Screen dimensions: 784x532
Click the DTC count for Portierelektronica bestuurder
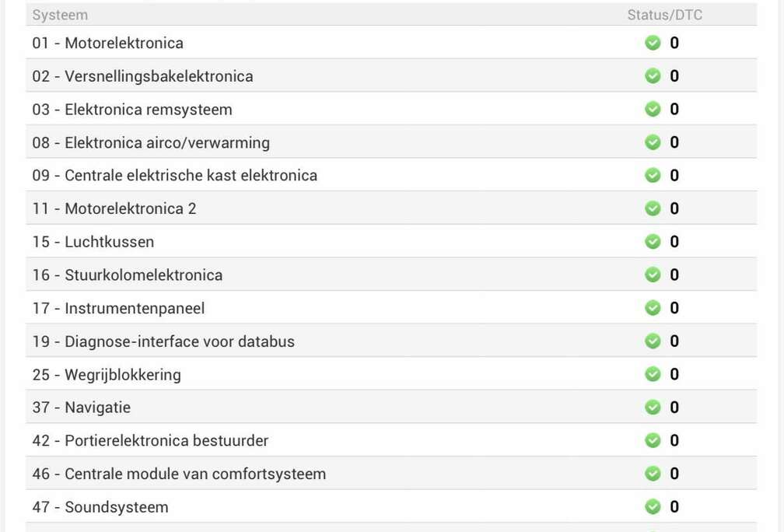[674, 441]
